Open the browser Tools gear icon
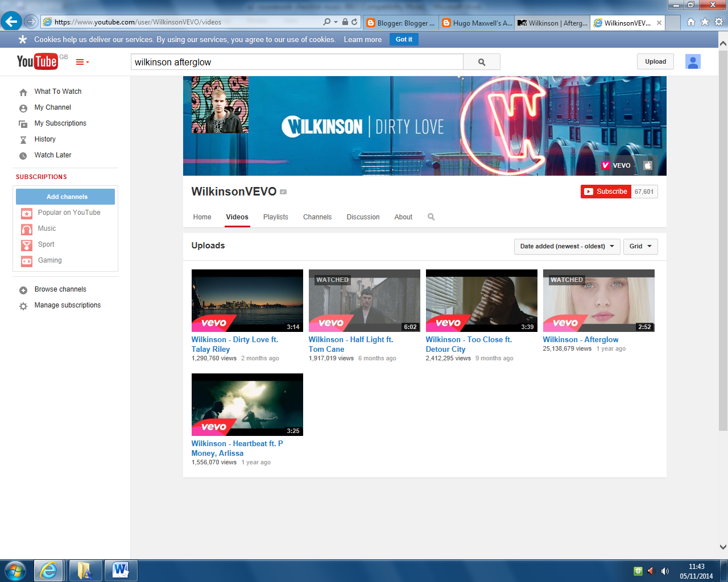The height and width of the screenshot is (582, 728). coord(719,22)
